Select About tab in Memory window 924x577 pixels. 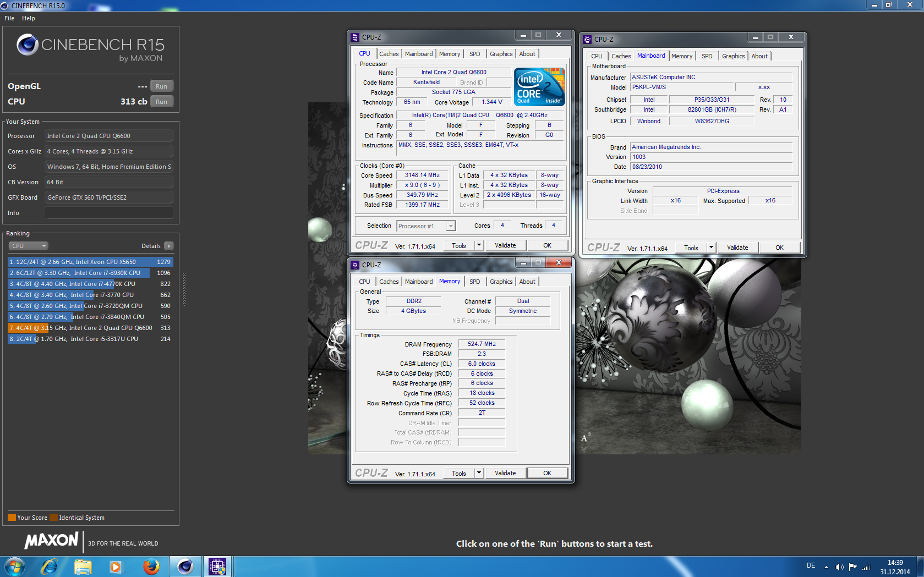click(527, 282)
